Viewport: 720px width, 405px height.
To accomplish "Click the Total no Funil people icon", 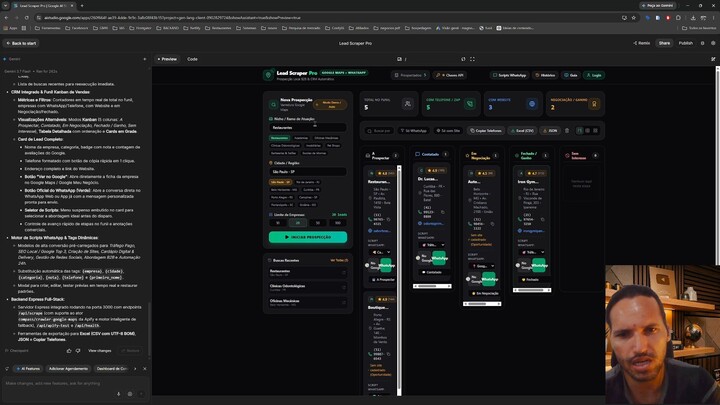I will [407, 104].
